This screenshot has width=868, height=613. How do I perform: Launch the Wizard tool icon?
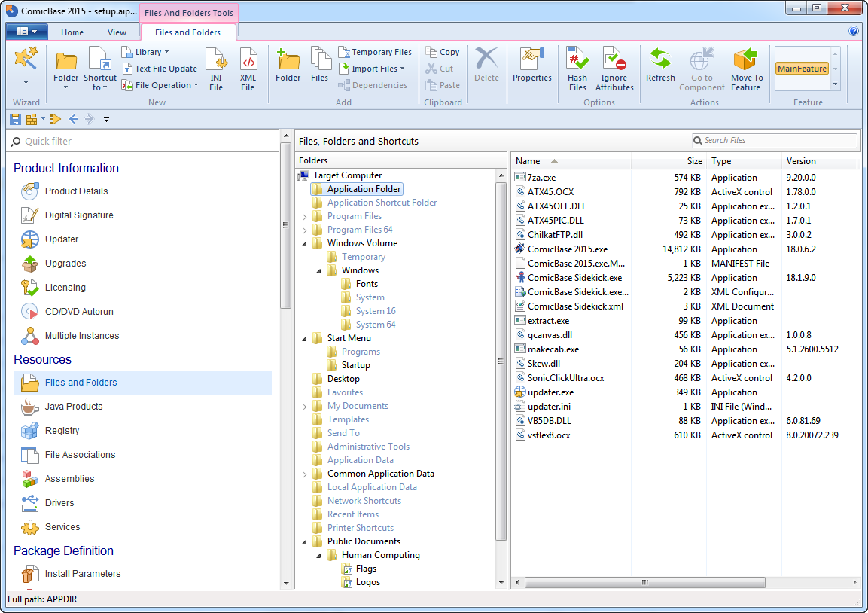(26, 59)
